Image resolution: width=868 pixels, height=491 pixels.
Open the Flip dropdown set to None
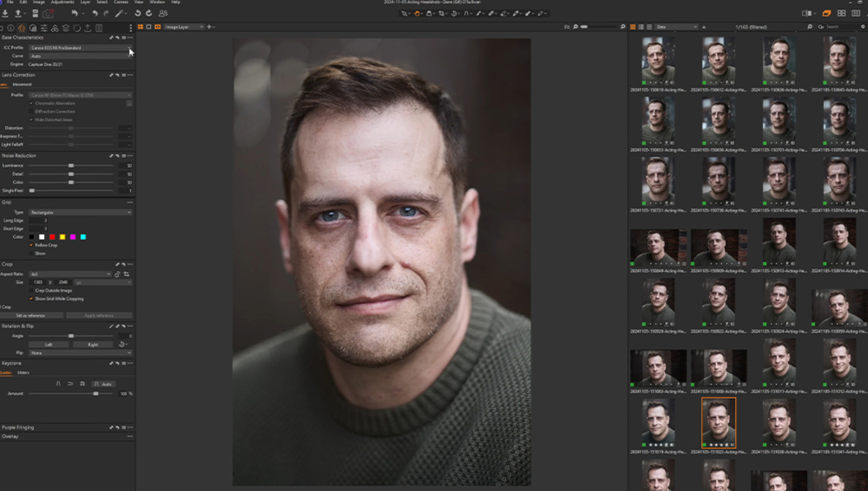pyautogui.click(x=80, y=353)
